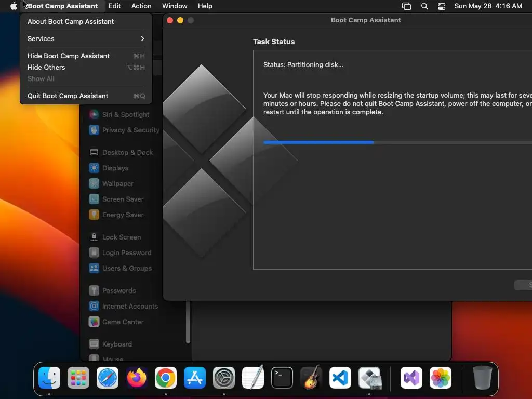The height and width of the screenshot is (399, 532).
Task: Open the Help menu
Action: coord(205,6)
